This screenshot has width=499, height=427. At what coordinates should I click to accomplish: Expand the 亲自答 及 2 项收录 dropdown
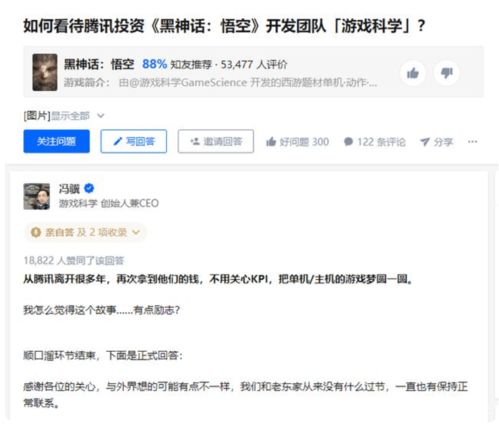pyautogui.click(x=85, y=232)
